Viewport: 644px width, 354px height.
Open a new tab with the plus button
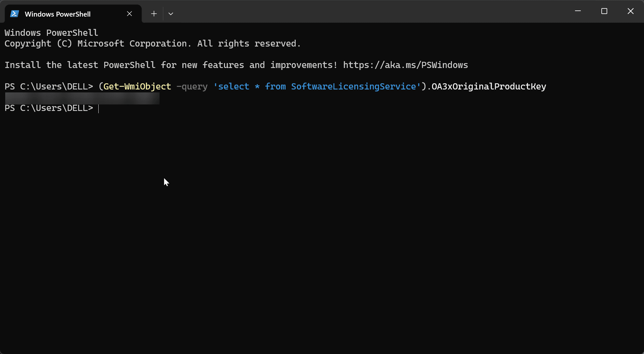(x=154, y=14)
